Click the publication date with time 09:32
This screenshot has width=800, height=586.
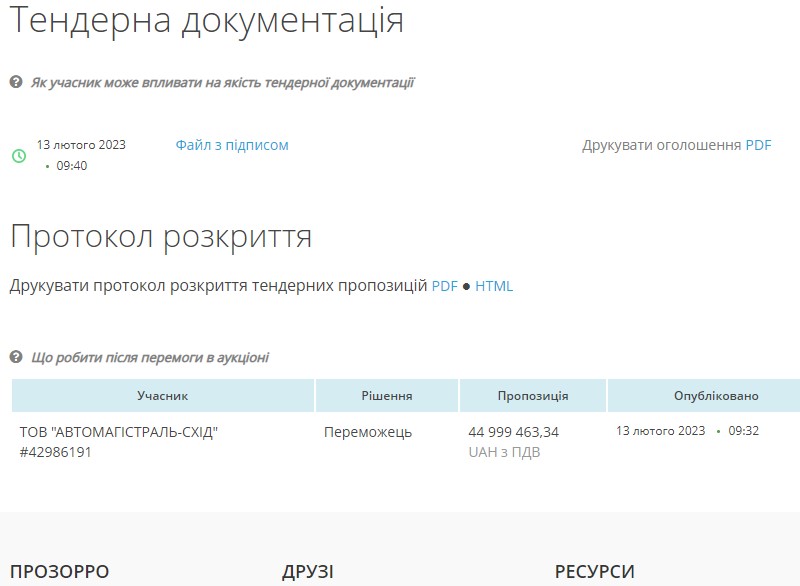(687, 431)
